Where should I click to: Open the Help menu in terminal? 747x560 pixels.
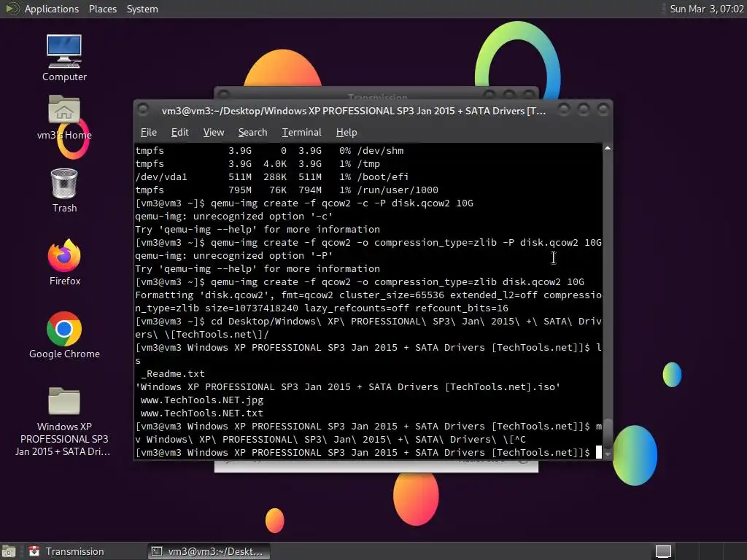(x=347, y=133)
